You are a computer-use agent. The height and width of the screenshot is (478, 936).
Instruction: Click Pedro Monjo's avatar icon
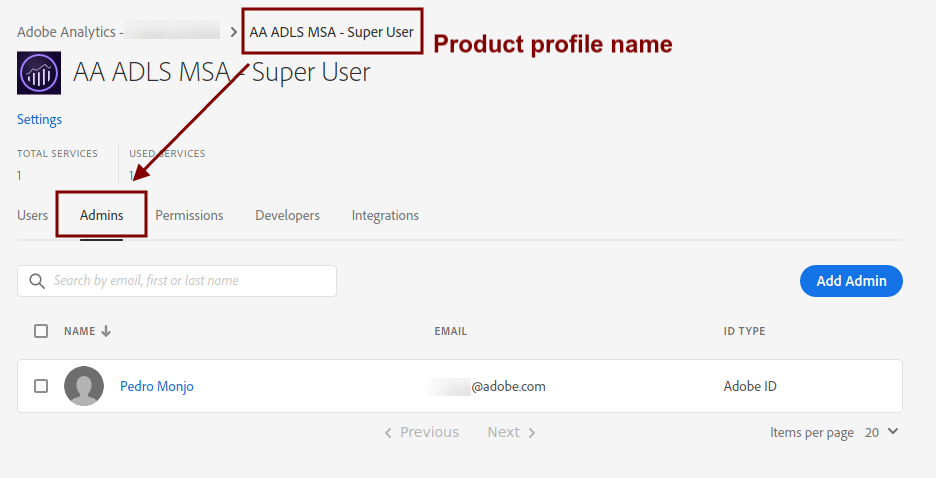coord(84,386)
